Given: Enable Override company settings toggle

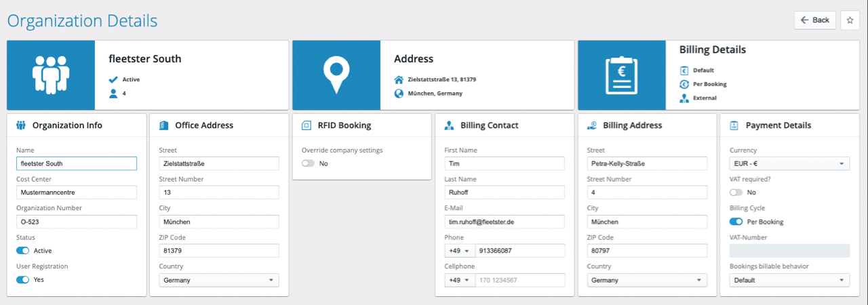Looking at the screenshot, I should 309,163.
